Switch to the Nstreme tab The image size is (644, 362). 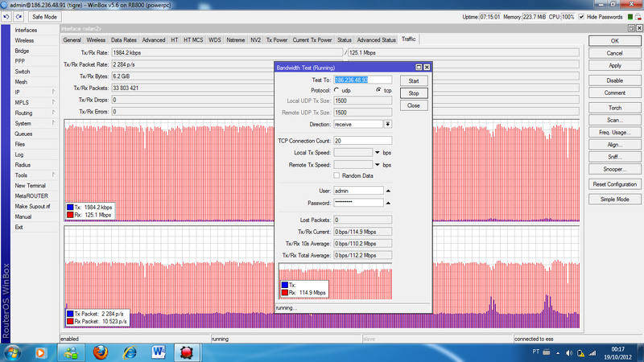tap(235, 39)
